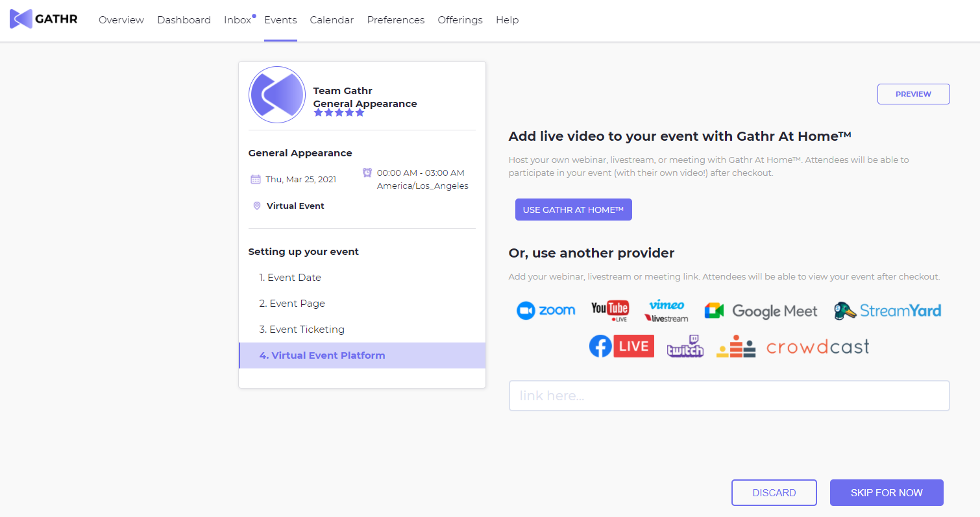The width and height of the screenshot is (980, 517).
Task: Open the Offerings page
Action: [460, 20]
